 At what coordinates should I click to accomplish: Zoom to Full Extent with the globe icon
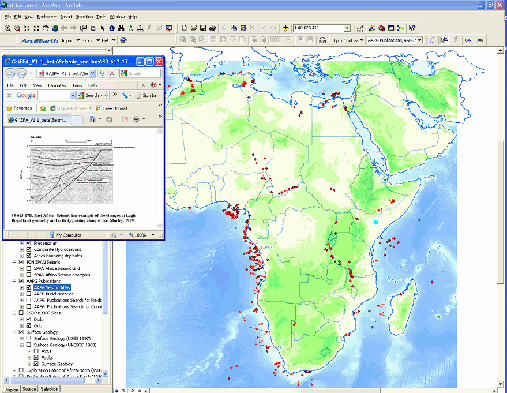(55, 29)
